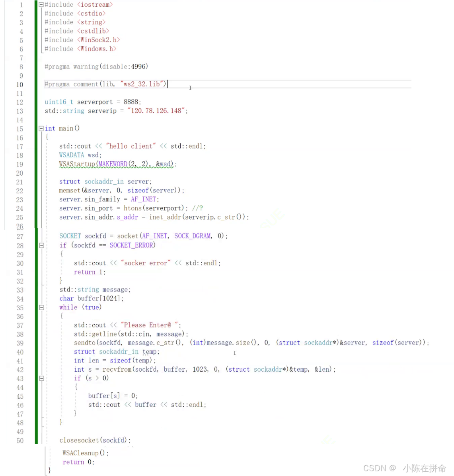
Task: Click the "Please Enter@ " string
Action: point(149,325)
